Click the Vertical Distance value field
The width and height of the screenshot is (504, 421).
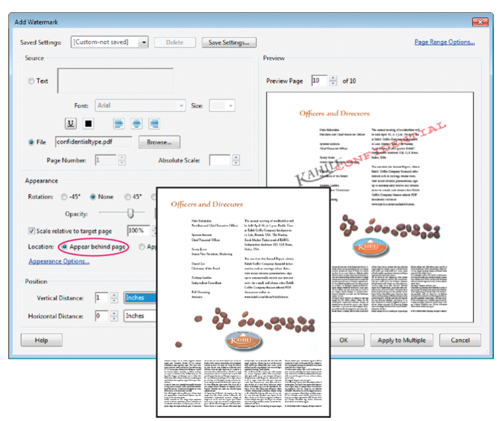coord(101,298)
